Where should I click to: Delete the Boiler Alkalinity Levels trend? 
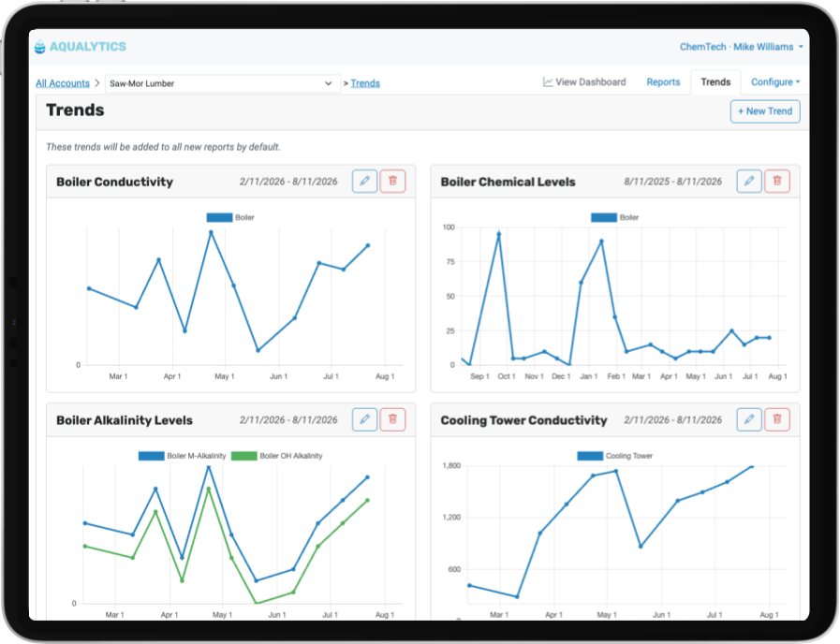[392, 419]
